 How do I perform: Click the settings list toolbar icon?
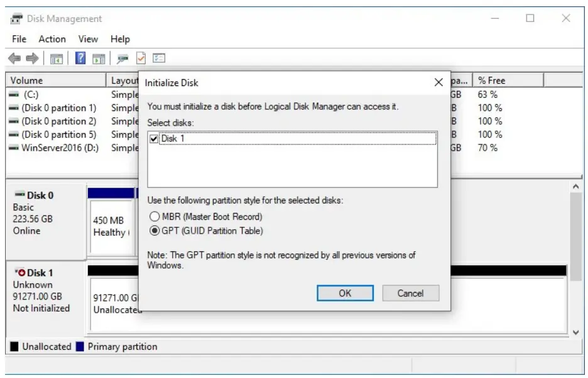[159, 58]
